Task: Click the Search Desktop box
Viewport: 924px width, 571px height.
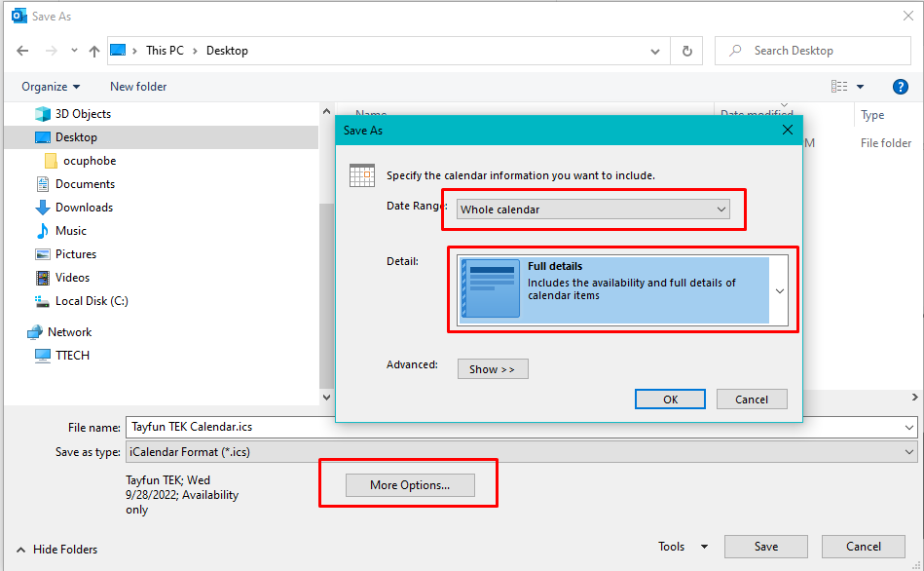Action: (823, 51)
